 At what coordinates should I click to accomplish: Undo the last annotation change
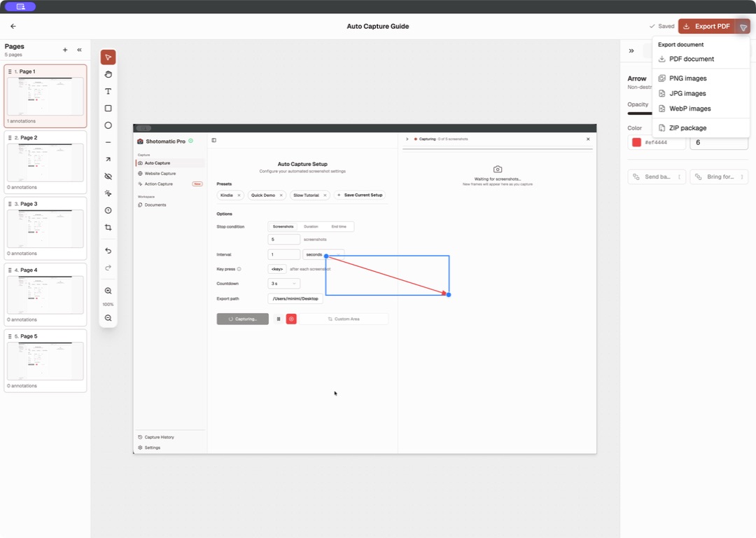click(x=108, y=250)
